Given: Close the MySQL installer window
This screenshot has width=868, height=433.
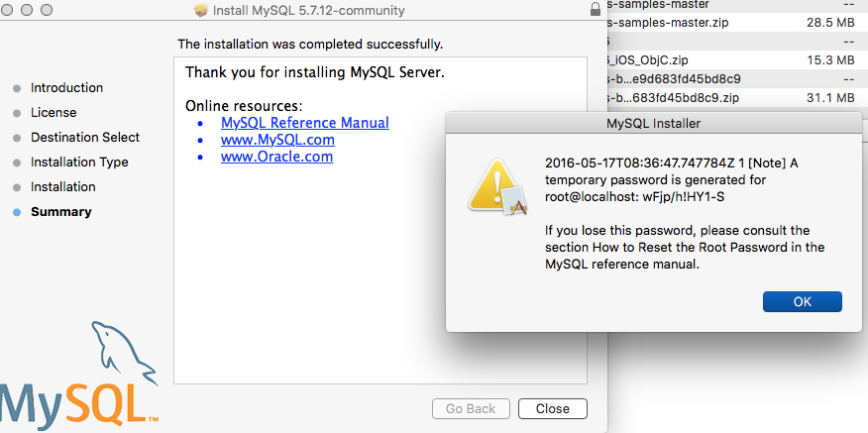Looking at the screenshot, I should click(x=553, y=408).
